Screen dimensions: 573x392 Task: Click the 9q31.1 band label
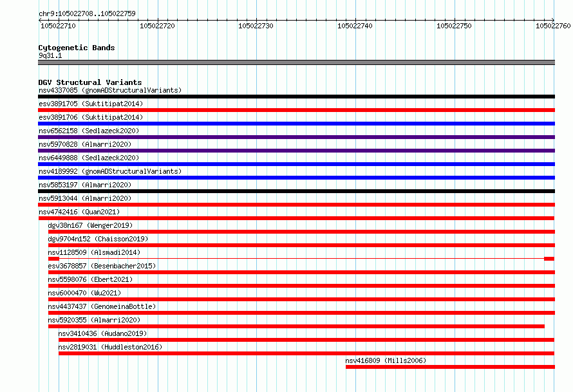[x=50, y=55]
